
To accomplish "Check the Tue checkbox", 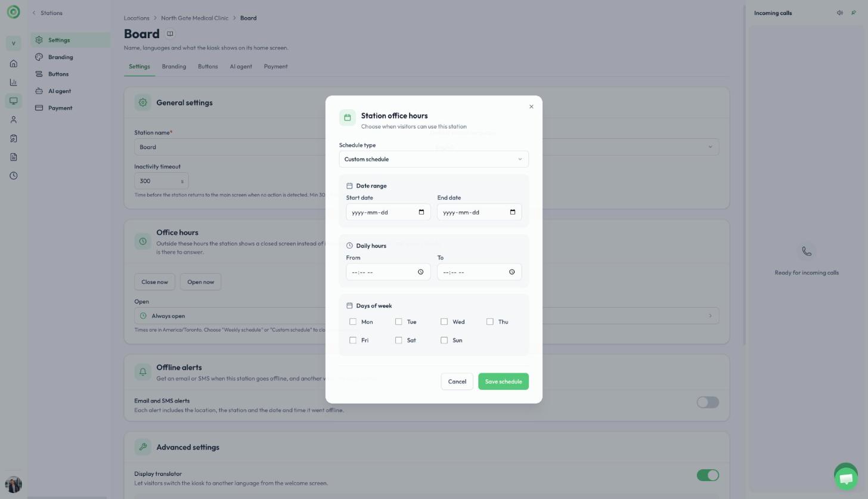I will coord(399,322).
